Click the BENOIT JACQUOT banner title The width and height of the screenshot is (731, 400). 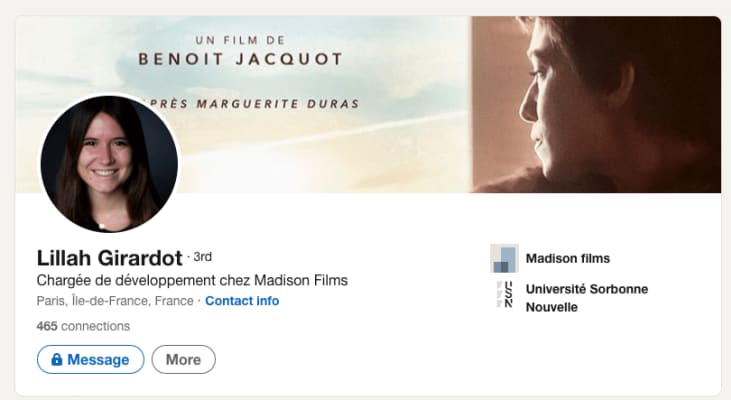pos(240,59)
